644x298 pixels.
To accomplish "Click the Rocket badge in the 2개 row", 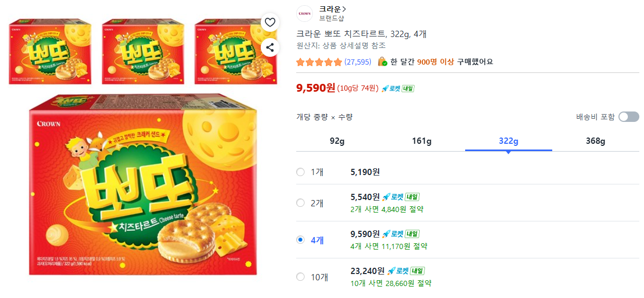I will click(400, 197).
